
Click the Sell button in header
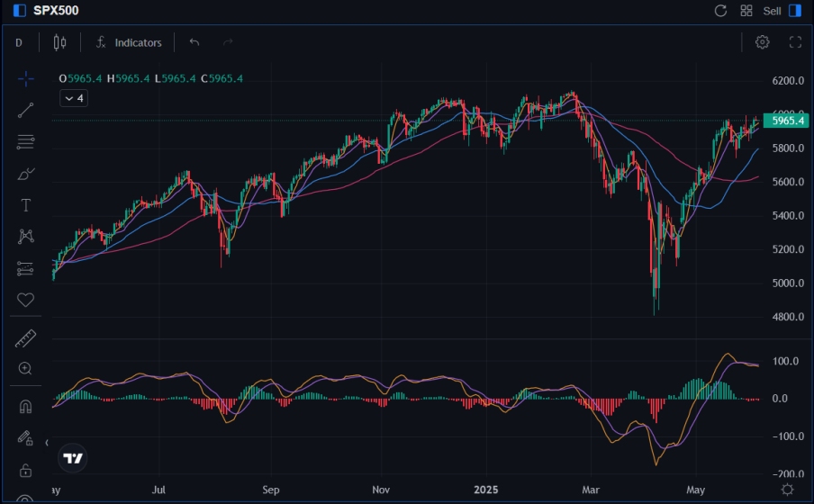[x=772, y=11]
